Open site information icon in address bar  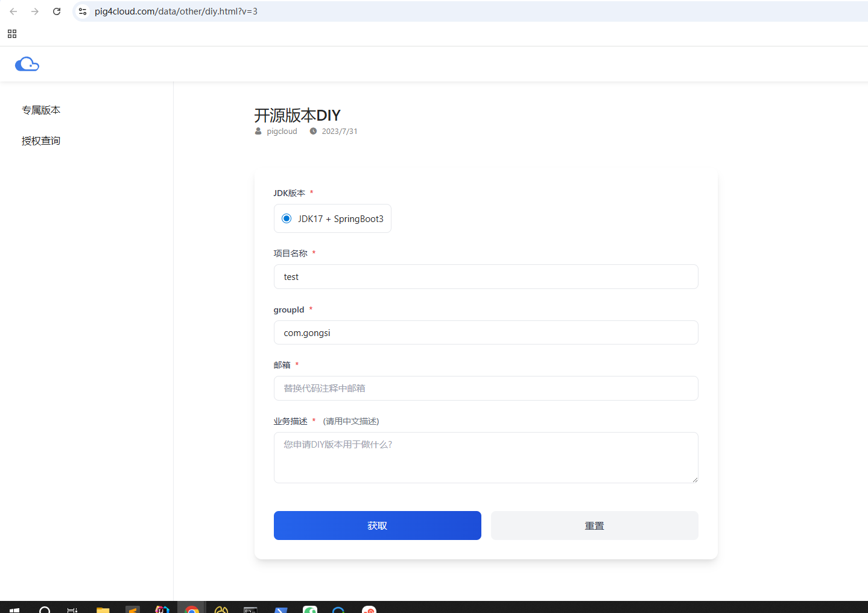click(x=83, y=11)
